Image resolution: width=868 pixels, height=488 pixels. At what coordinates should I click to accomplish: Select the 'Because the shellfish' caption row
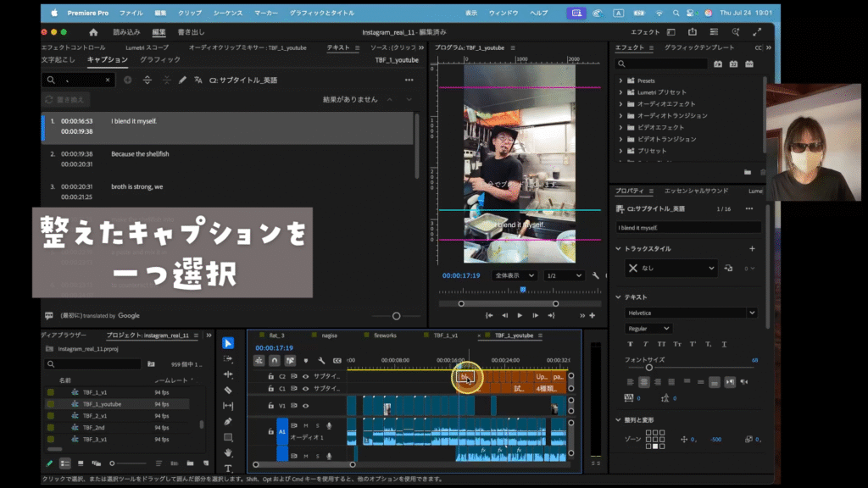pos(227,158)
